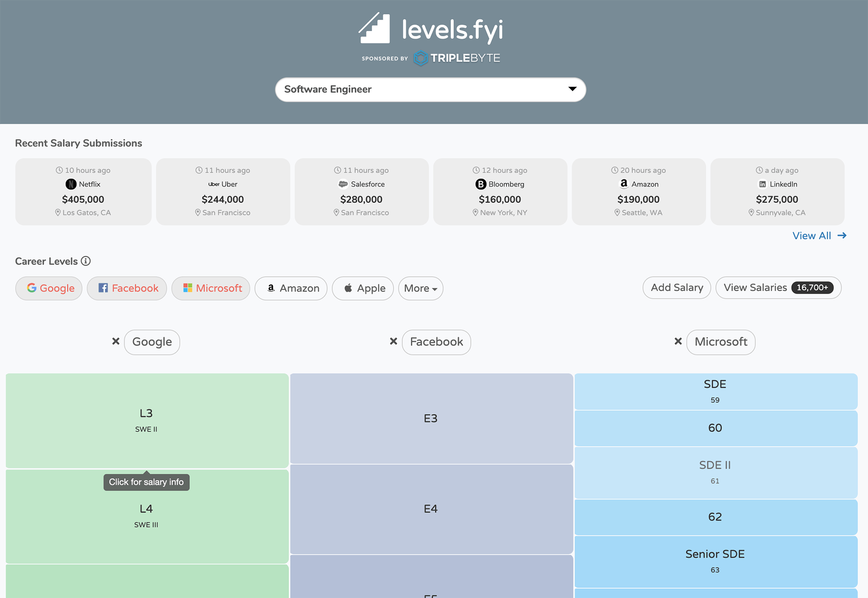Viewport: 868px width, 598px height.
Task: Click salary info for L3 SWE II Google level
Action: pyautogui.click(x=145, y=419)
